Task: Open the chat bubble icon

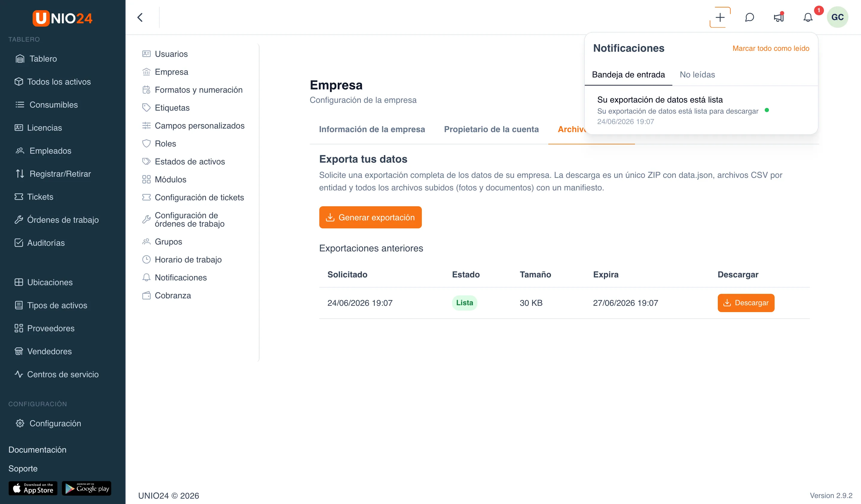Action: (749, 17)
